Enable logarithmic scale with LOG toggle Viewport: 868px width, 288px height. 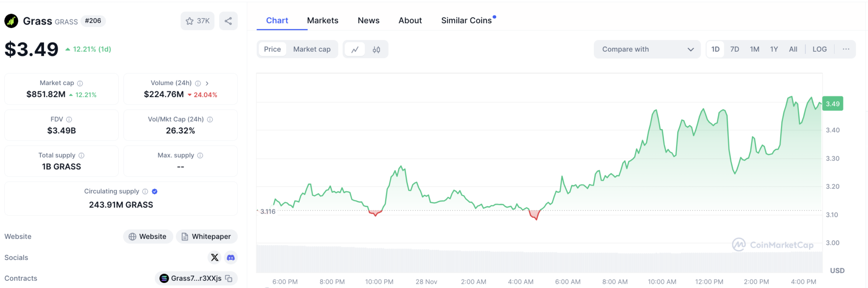[820, 49]
